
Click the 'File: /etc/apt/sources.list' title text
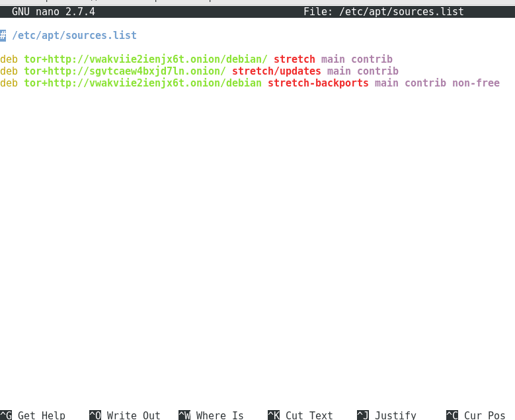[x=383, y=12]
